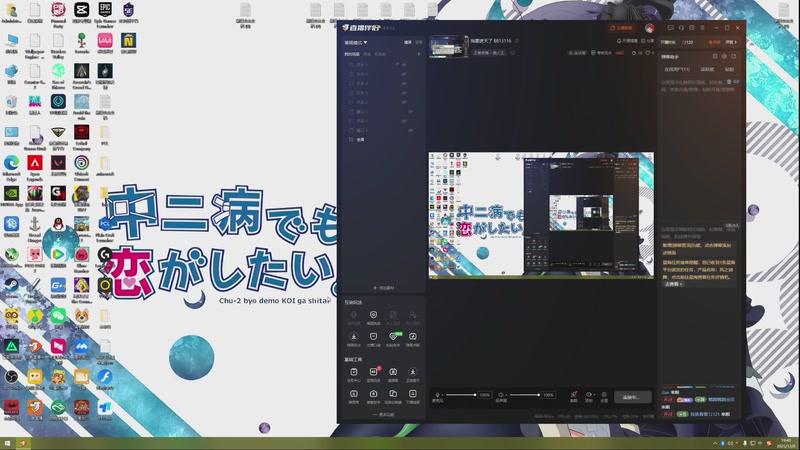
Task: Open the play-screen tool in basic tools
Action: tap(393, 372)
